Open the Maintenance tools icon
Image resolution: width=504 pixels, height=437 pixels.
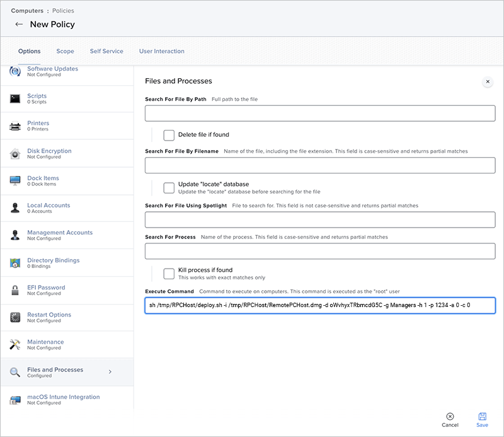point(15,344)
